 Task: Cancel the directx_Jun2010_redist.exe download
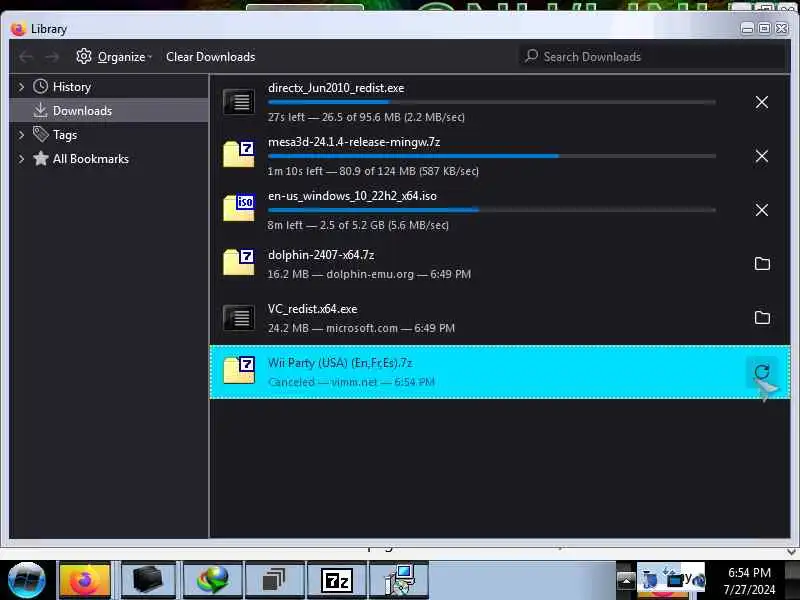pos(761,103)
